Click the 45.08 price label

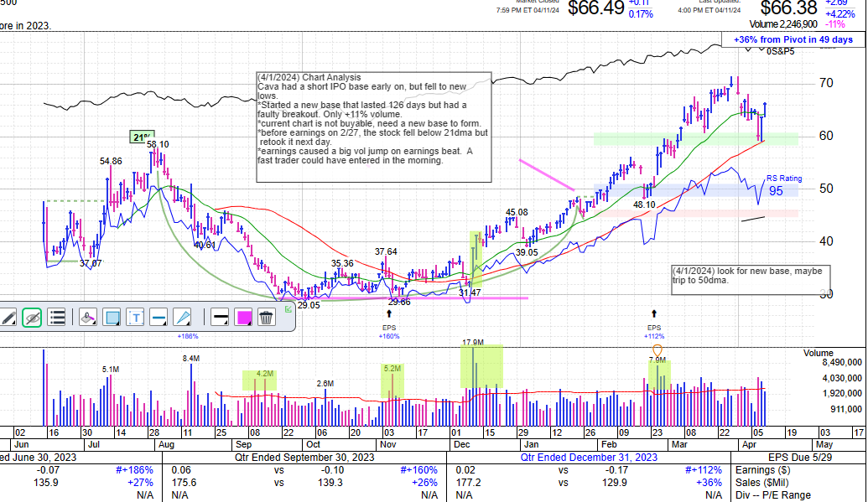(517, 213)
